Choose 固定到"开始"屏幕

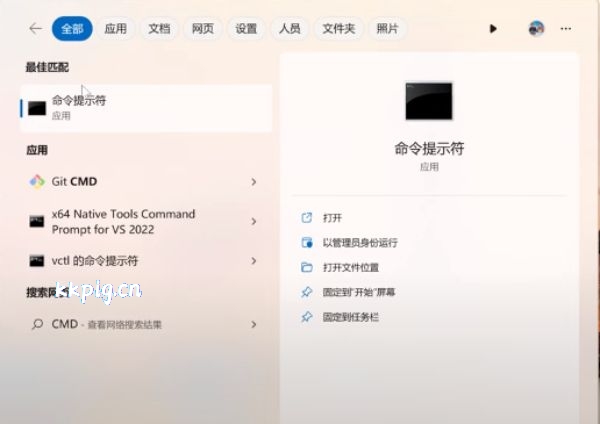pyautogui.click(x=359, y=292)
